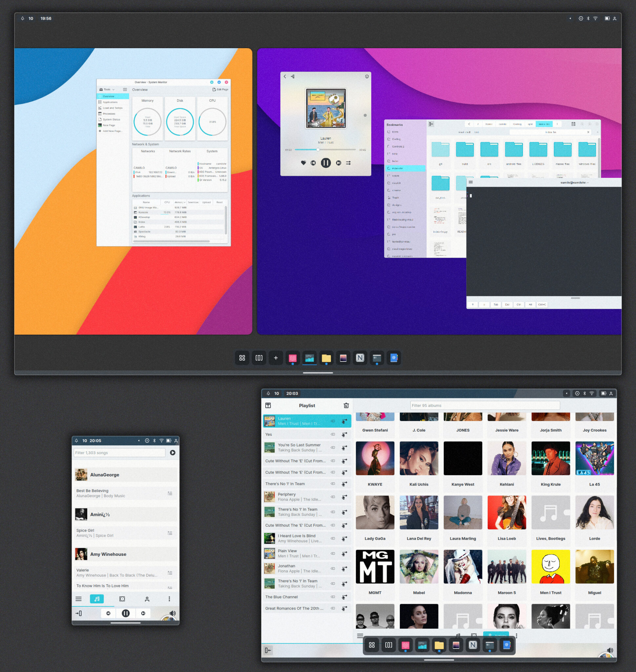Open overflow menu in phone window bottom bar
Screen dimensions: 636x672
click(169, 599)
